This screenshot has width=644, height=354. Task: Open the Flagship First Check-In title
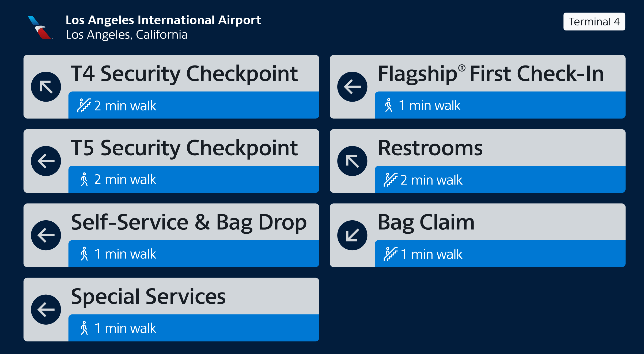[491, 74]
